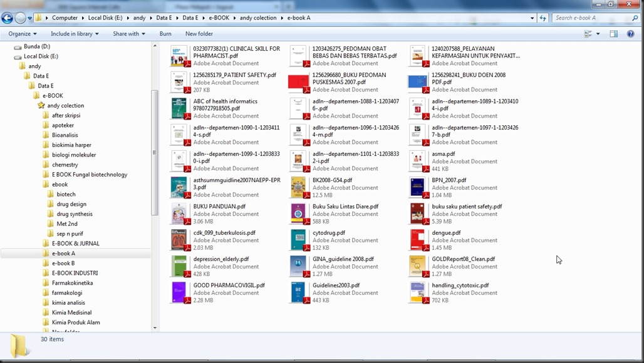Select the Kimia Medisinal folder

point(71,312)
